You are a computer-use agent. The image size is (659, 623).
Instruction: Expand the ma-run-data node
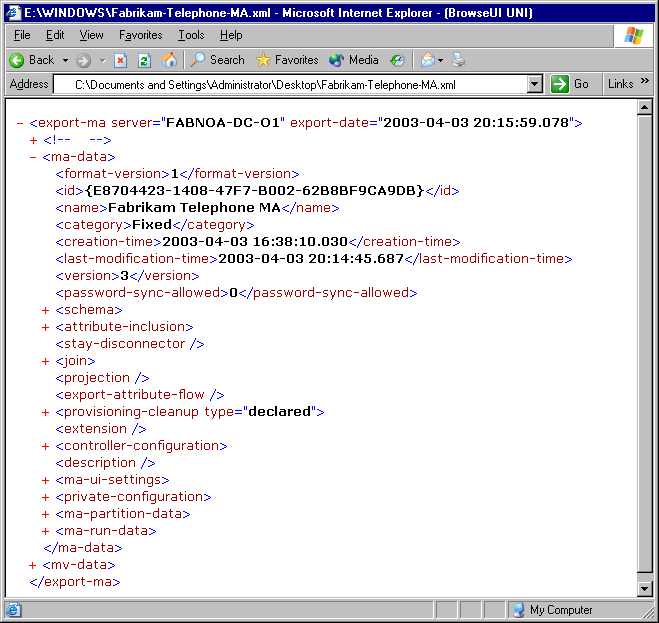click(45, 531)
